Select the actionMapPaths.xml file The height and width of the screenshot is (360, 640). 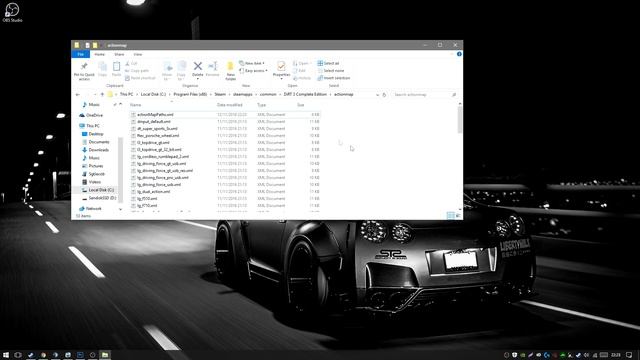[225, 115]
